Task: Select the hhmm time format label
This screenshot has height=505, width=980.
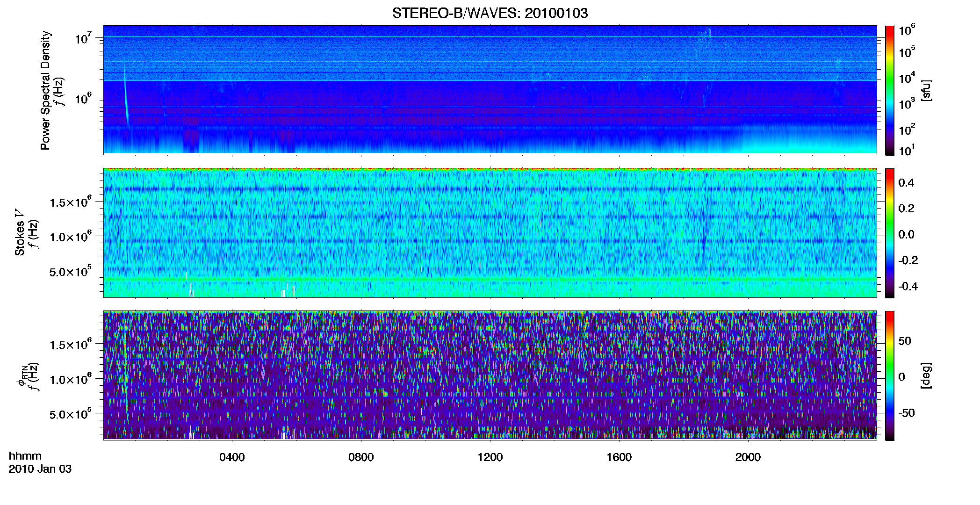Action: pyautogui.click(x=25, y=456)
